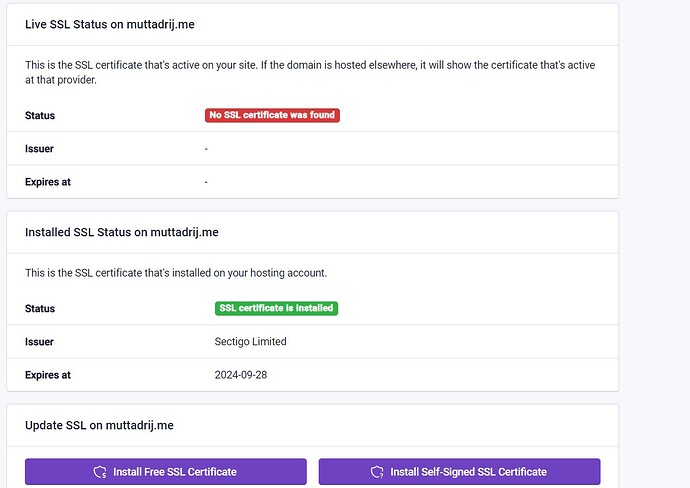Click the red "No SSL certificate was found" badge
The image size is (690, 488).
coord(272,115)
